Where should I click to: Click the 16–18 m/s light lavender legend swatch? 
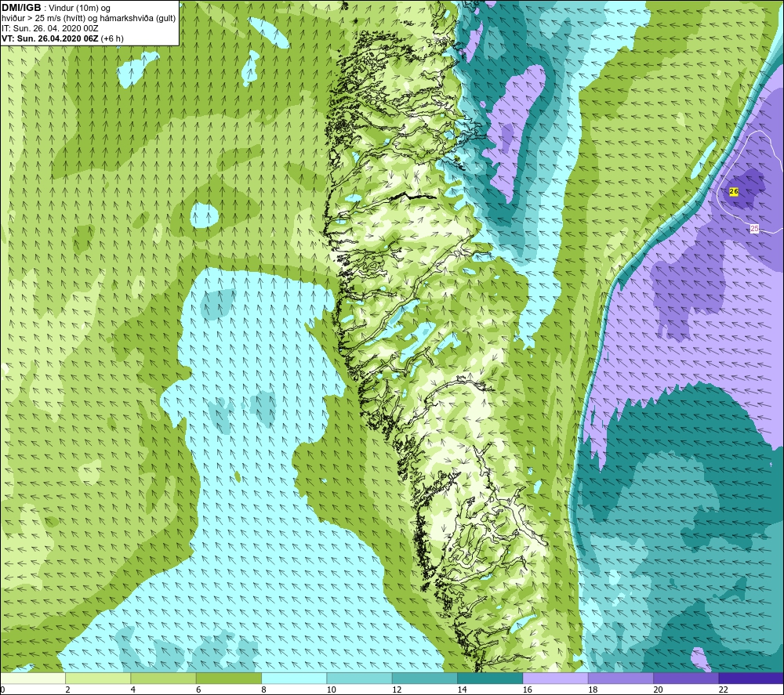555,678
